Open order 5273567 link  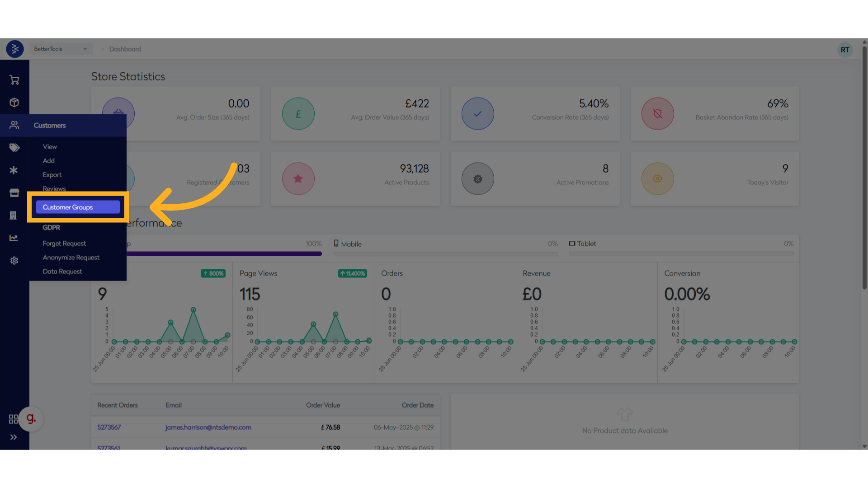109,427
